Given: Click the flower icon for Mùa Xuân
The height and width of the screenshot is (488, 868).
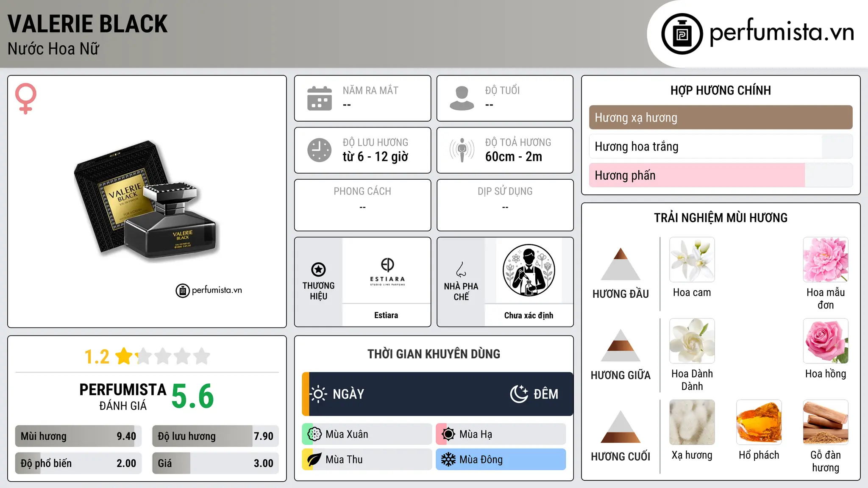Looking at the screenshot, I should 314,434.
